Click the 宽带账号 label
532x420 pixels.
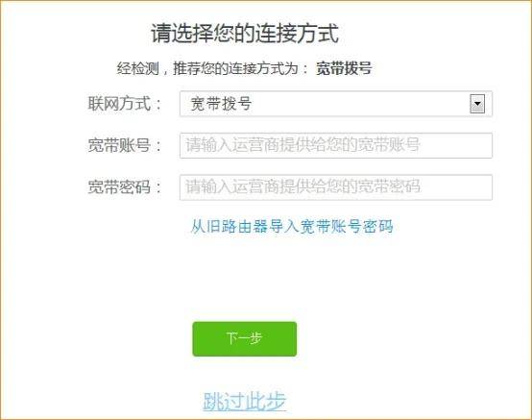tap(124, 145)
